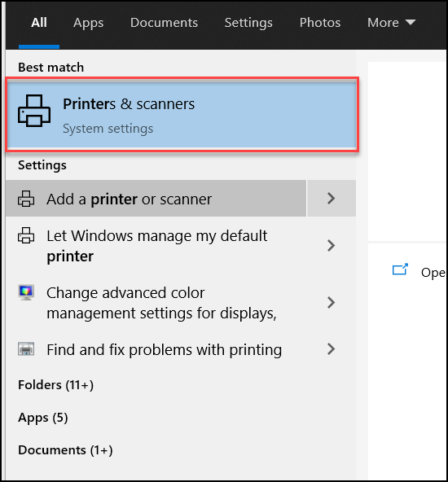
Task: Expand the Add a printer or scanner arrow
Action: [x=332, y=199]
